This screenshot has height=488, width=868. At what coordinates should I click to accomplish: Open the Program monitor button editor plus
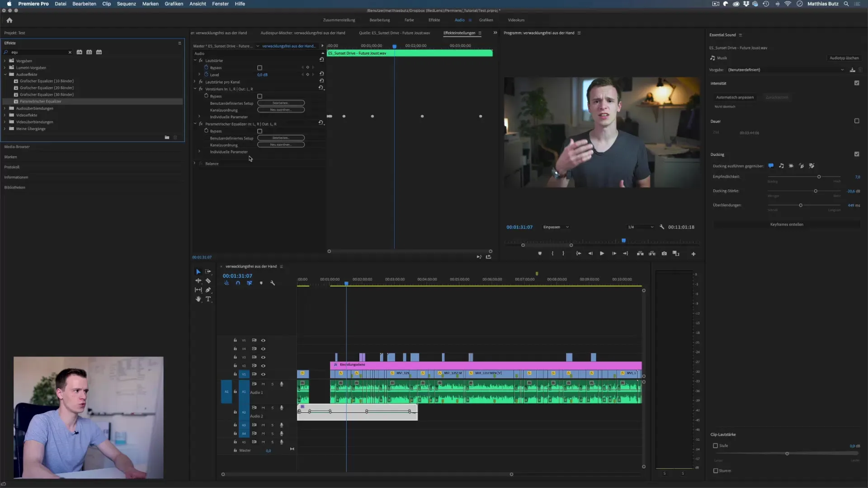(693, 254)
